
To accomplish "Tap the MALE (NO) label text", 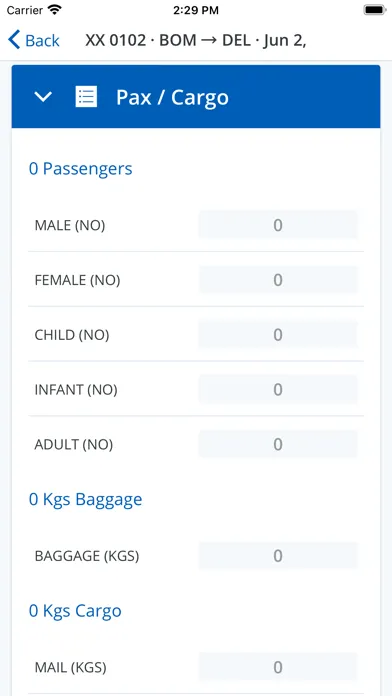I will click(x=70, y=225).
